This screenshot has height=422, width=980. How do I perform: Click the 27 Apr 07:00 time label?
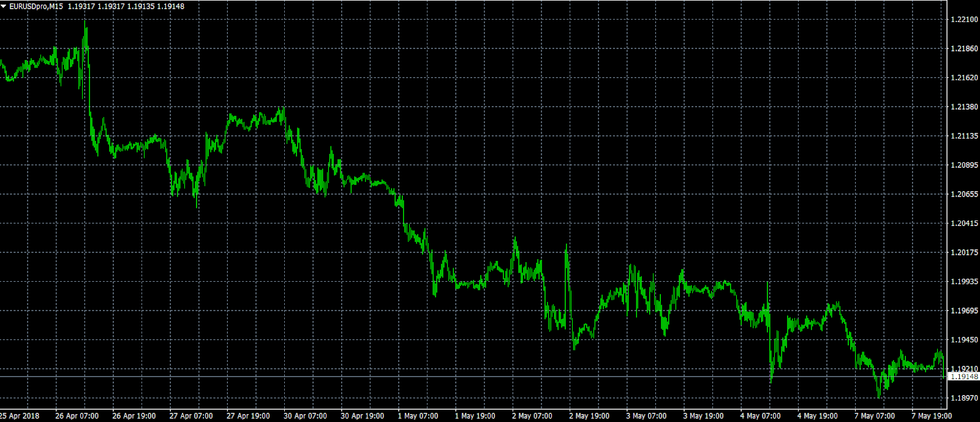coord(191,416)
